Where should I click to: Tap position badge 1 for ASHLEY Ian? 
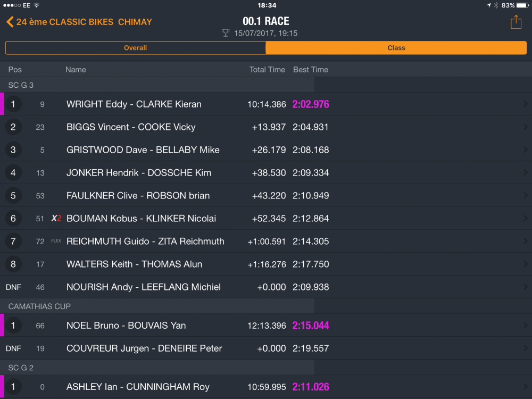tap(13, 387)
